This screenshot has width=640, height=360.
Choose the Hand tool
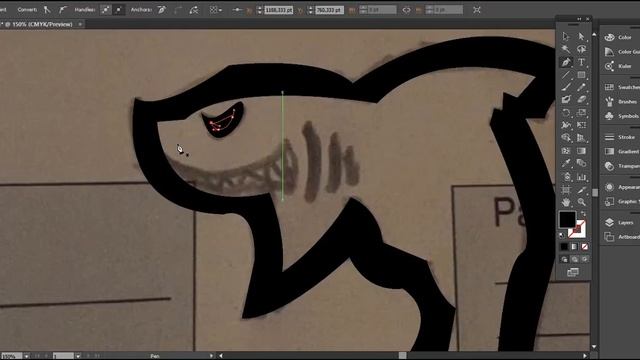pos(566,202)
